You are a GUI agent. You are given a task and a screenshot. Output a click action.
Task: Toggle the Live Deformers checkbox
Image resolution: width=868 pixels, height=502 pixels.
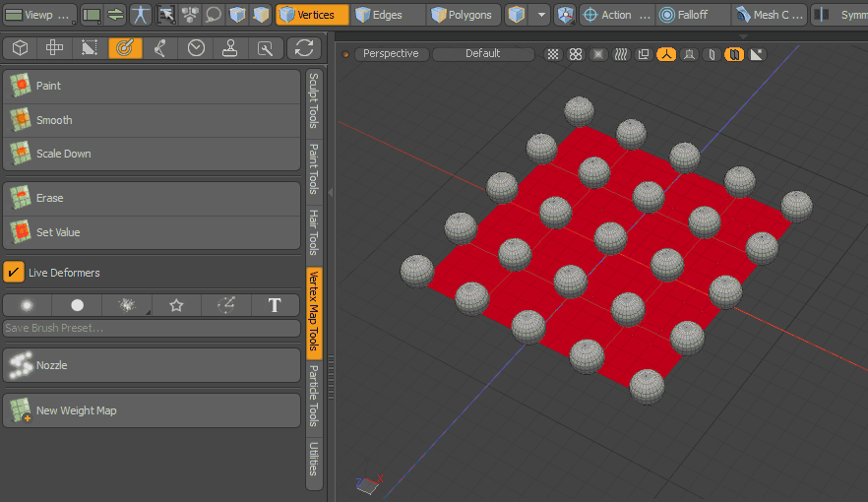[x=14, y=273]
